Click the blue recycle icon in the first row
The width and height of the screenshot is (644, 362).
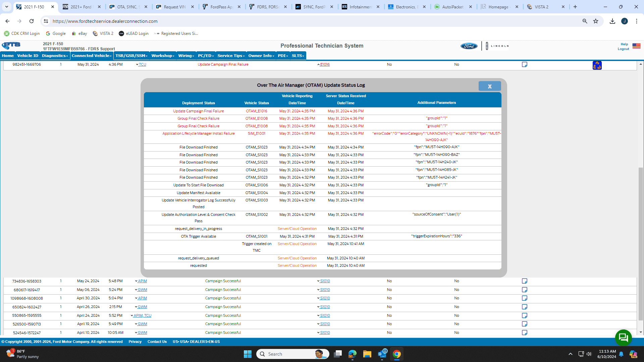597,65
